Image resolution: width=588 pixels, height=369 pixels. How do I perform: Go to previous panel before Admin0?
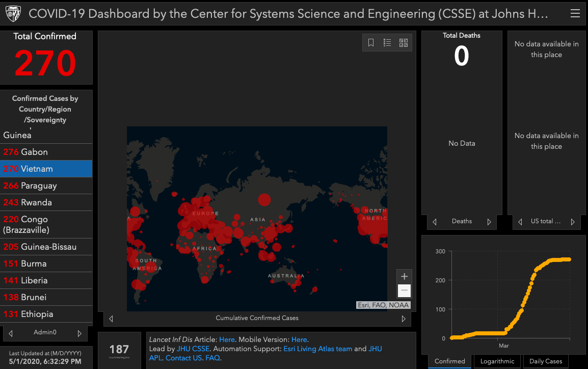(11, 333)
